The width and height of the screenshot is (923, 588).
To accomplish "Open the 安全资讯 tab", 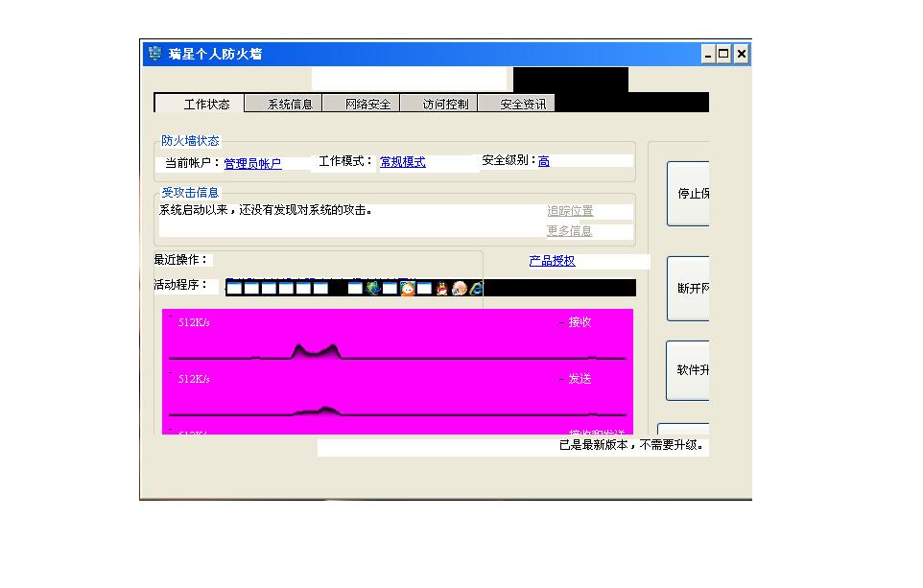I will click(x=516, y=104).
